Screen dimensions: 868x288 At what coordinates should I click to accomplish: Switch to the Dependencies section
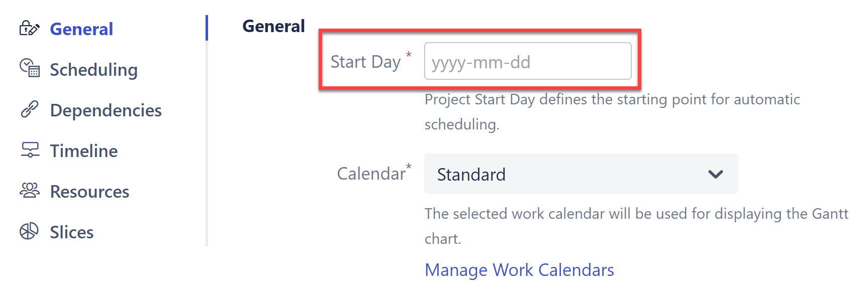coord(106,110)
